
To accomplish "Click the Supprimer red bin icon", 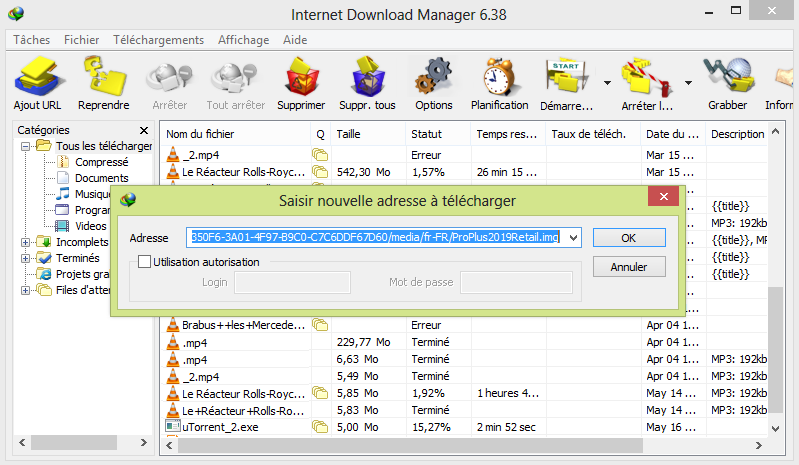I will [301, 77].
